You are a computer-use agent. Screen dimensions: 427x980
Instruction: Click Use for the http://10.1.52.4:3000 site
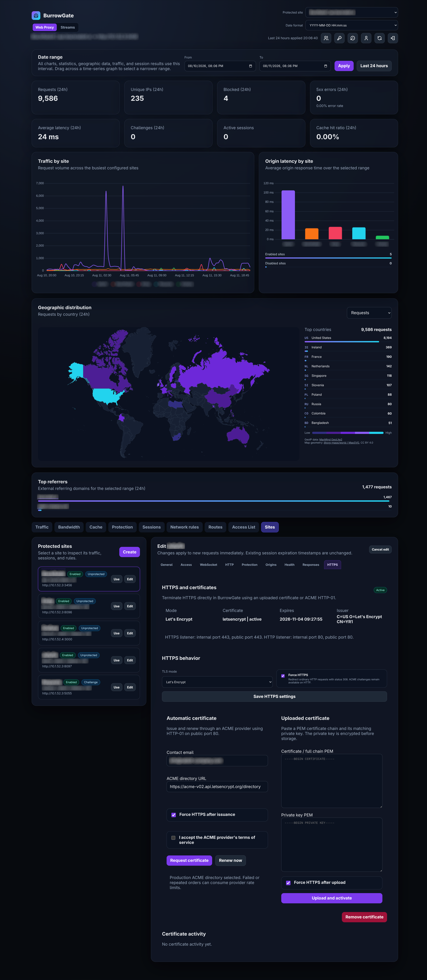point(116,633)
